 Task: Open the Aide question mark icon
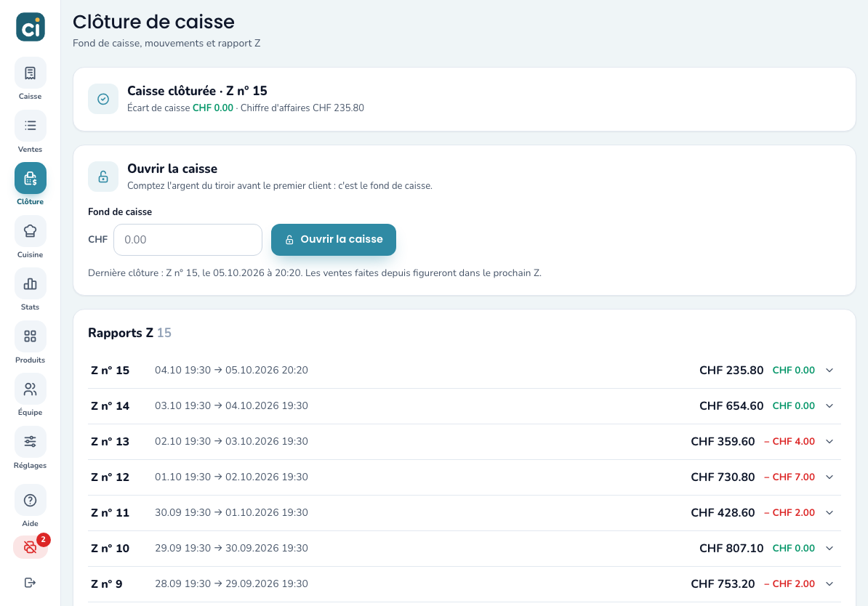pyautogui.click(x=31, y=501)
